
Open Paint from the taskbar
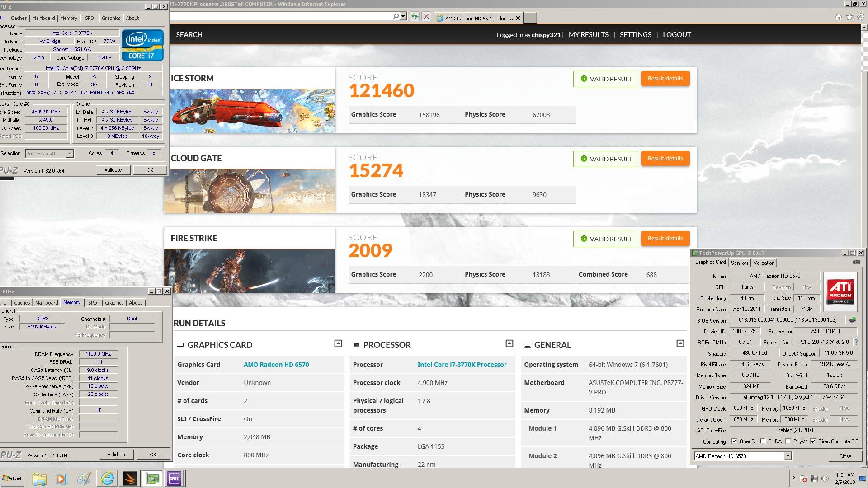84,479
